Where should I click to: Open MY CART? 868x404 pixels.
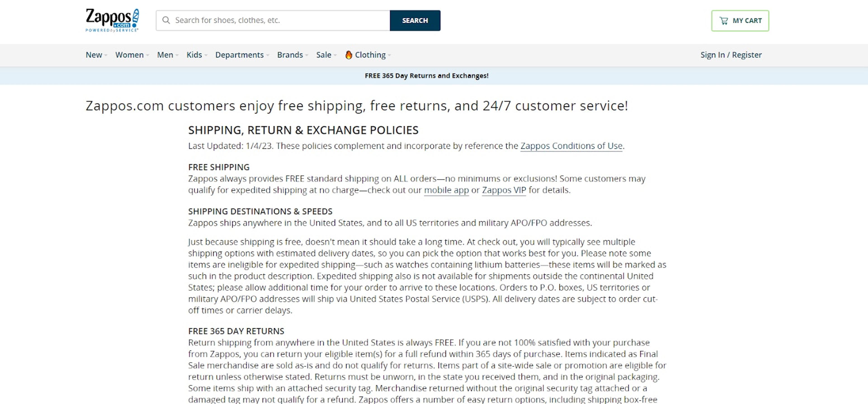[x=740, y=20]
